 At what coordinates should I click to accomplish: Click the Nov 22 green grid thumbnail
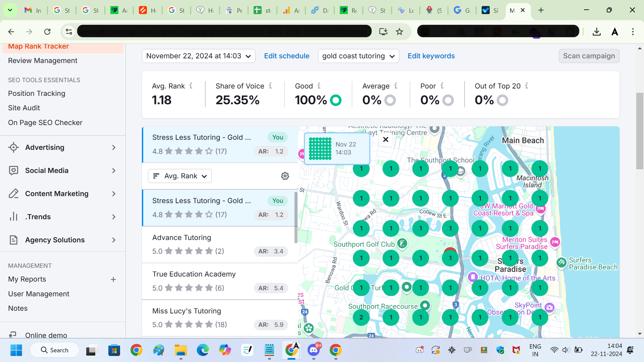coord(320,148)
